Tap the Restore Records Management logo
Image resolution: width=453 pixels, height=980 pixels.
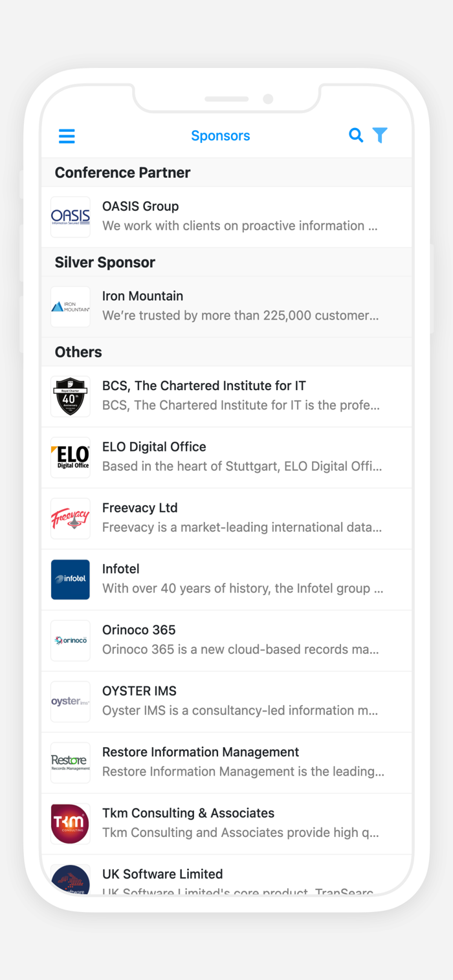click(71, 762)
